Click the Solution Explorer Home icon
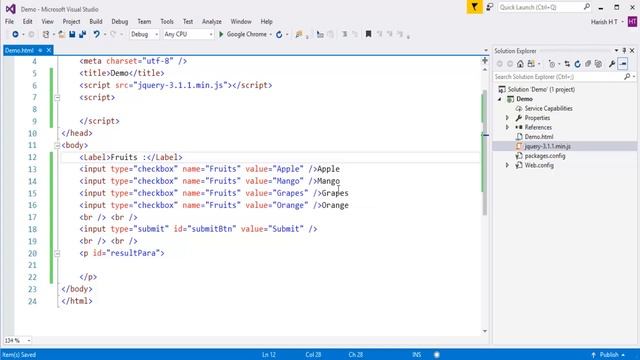The image size is (640, 360). point(520,64)
